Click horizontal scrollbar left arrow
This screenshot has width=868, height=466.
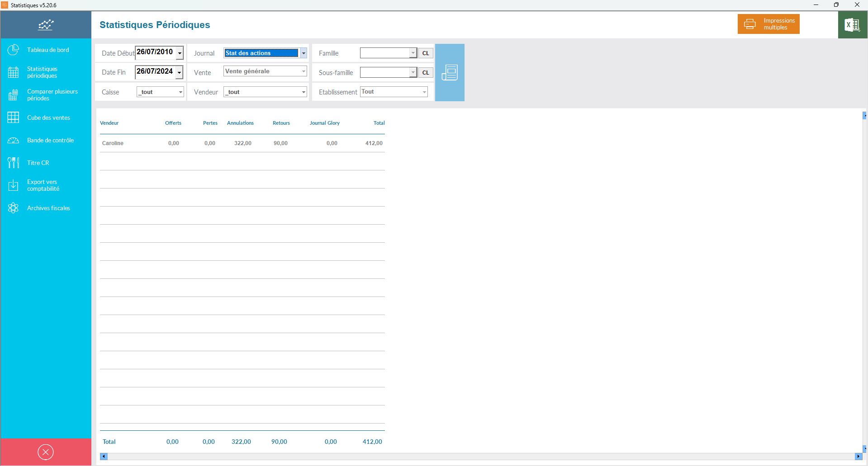pos(104,457)
